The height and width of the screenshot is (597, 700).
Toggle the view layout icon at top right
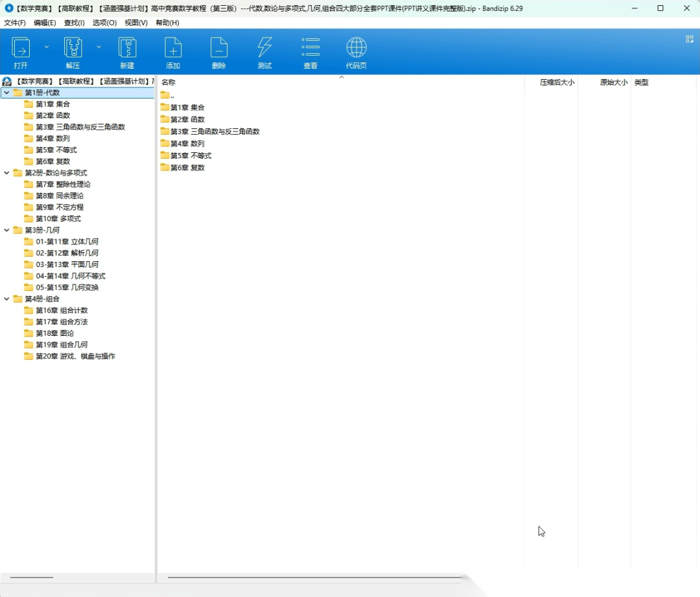click(x=690, y=40)
